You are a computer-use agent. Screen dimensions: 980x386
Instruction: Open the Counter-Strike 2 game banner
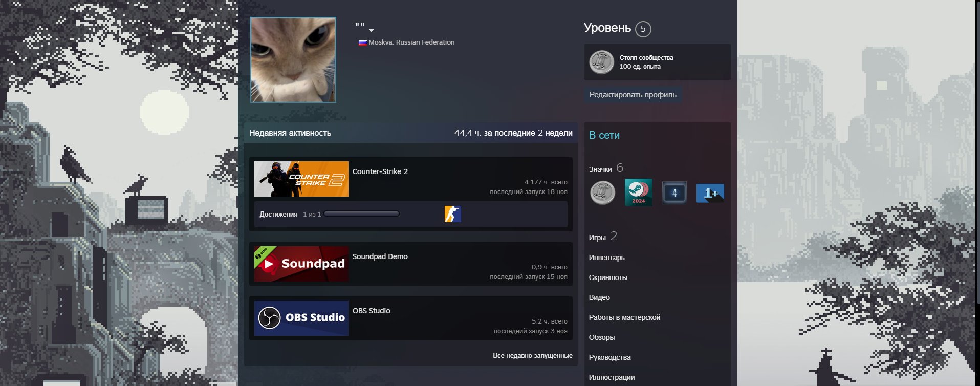click(x=301, y=179)
